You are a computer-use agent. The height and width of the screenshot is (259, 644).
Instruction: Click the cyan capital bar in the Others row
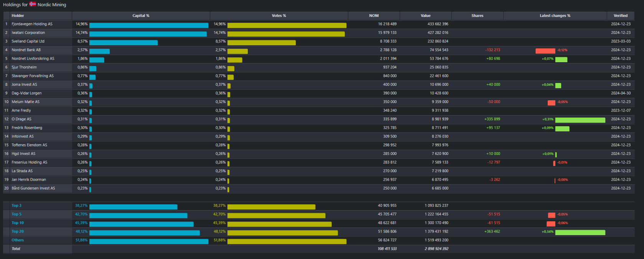pyautogui.click(x=149, y=241)
